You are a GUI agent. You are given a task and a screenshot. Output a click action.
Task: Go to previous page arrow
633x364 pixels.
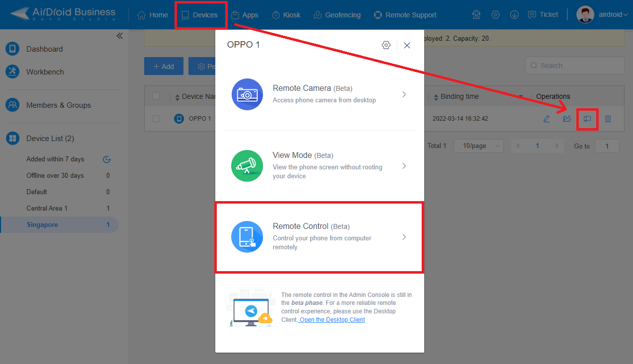(x=519, y=146)
